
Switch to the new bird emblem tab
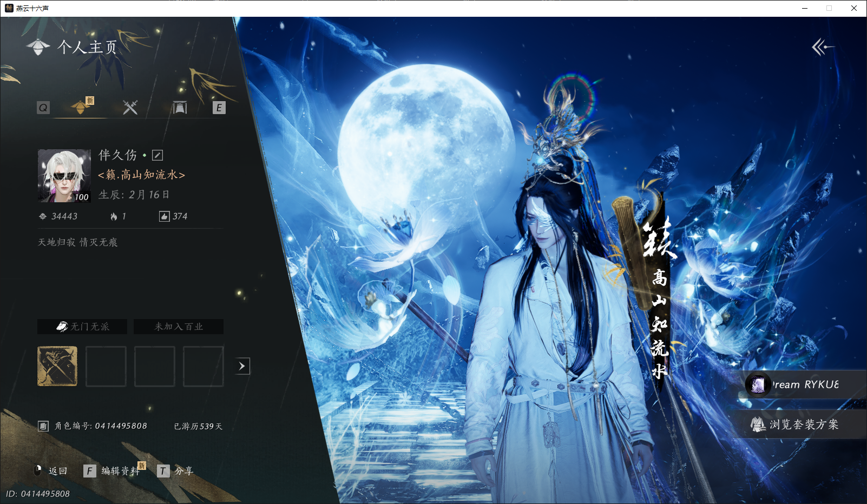point(81,107)
